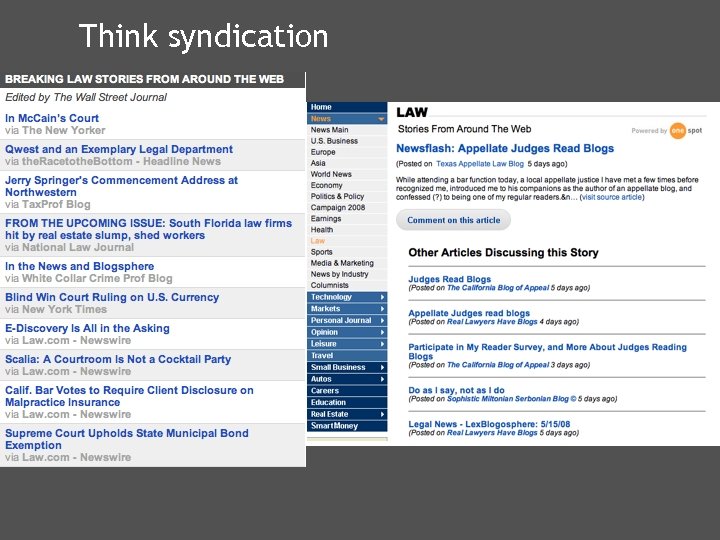This screenshot has width=720, height=540.
Task: Click Comment on this article button
Action: point(454,220)
